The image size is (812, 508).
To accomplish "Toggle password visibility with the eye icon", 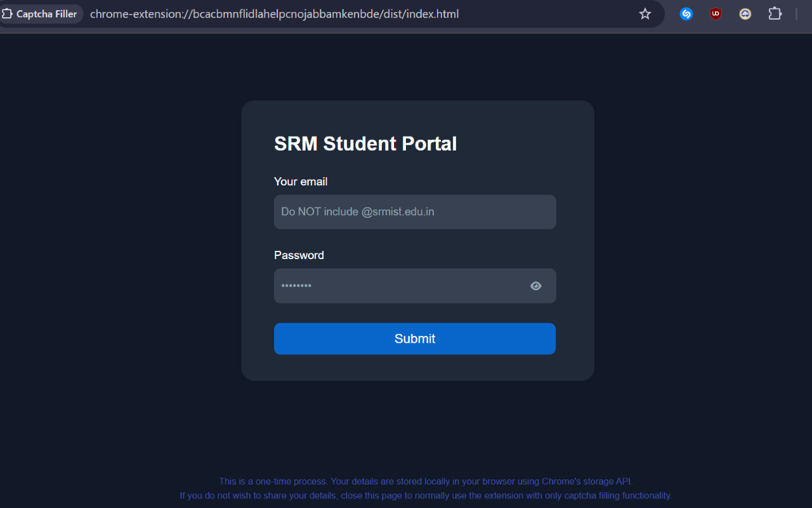I will click(x=536, y=286).
